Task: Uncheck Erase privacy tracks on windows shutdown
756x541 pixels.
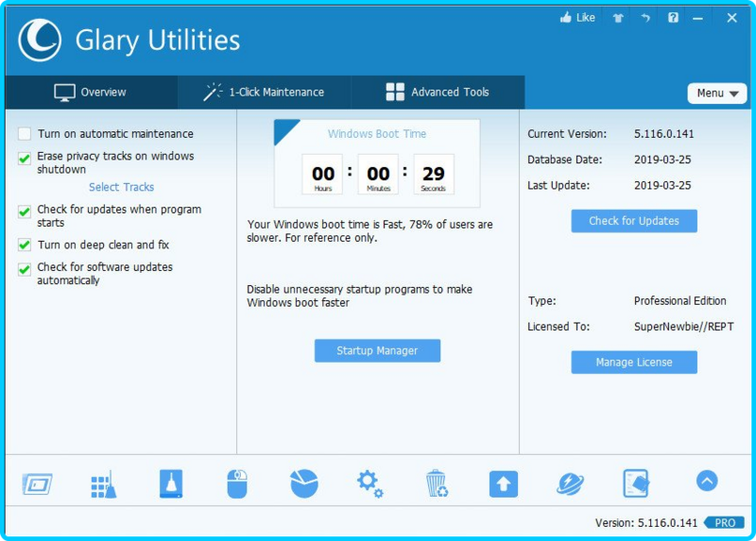Action: coord(25,159)
